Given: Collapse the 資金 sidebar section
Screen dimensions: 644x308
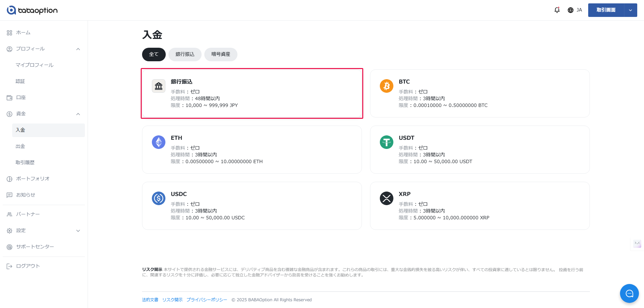Looking at the screenshot, I should pos(78,114).
